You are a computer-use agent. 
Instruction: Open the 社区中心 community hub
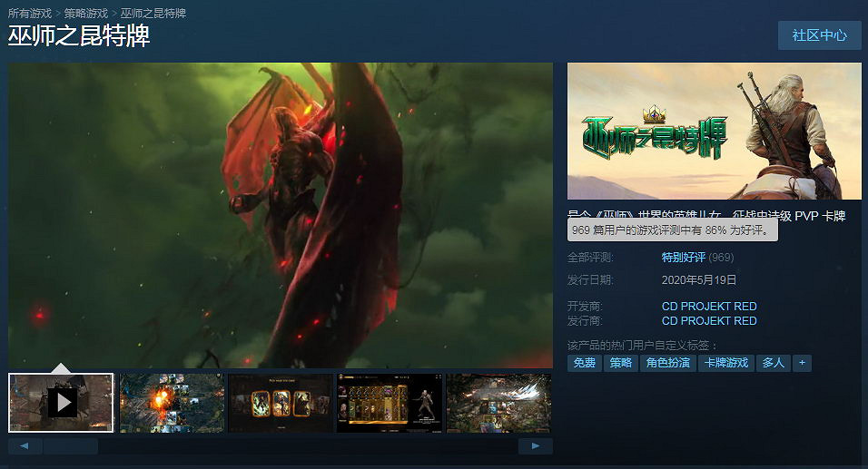[819, 35]
